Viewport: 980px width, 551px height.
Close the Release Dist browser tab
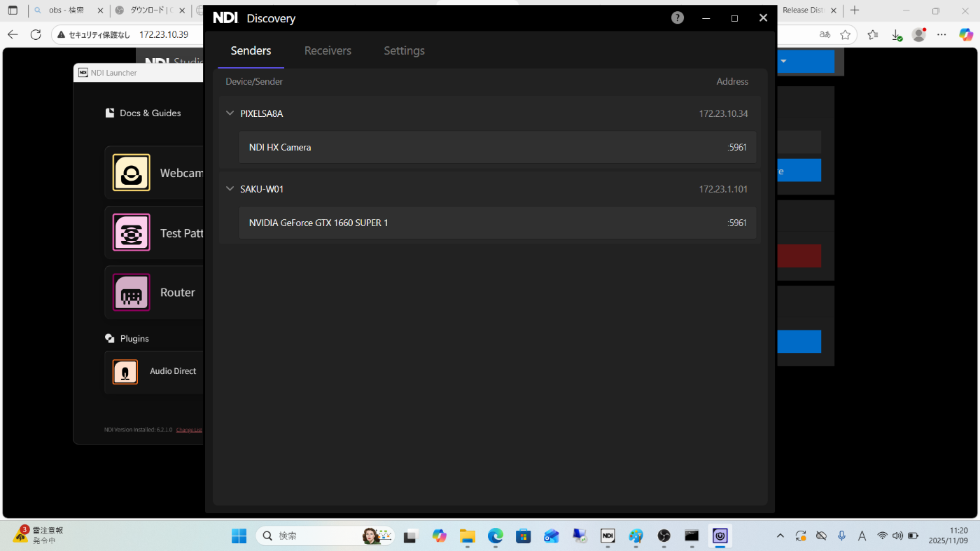tap(834, 11)
